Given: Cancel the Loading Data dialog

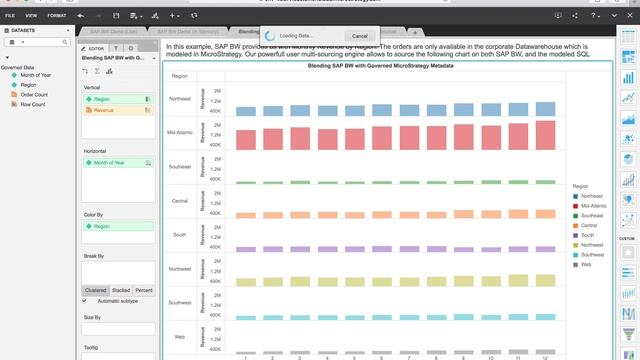Looking at the screenshot, I should point(360,36).
